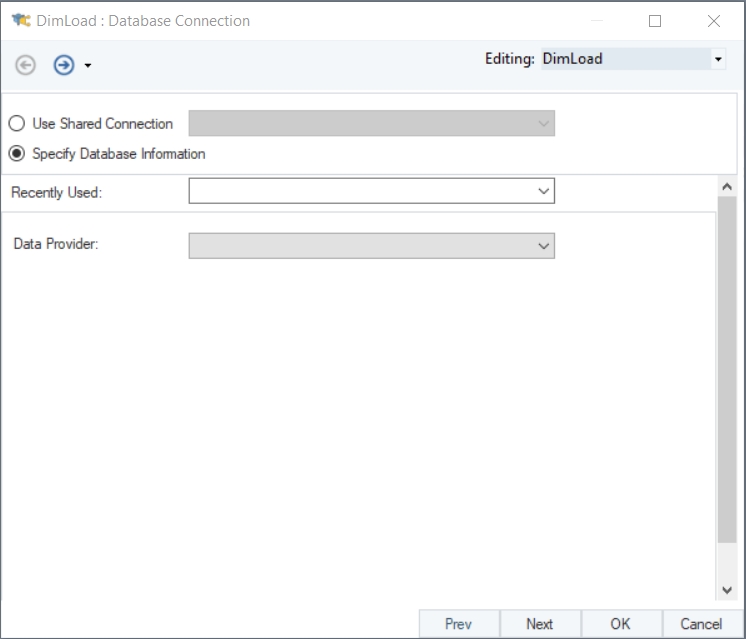Screen dimensions: 746x639
Task: Close the Database Connection window
Action: (x=714, y=21)
